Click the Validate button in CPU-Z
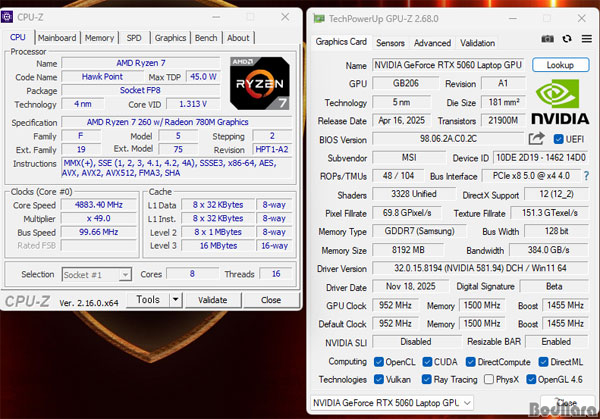 213,300
